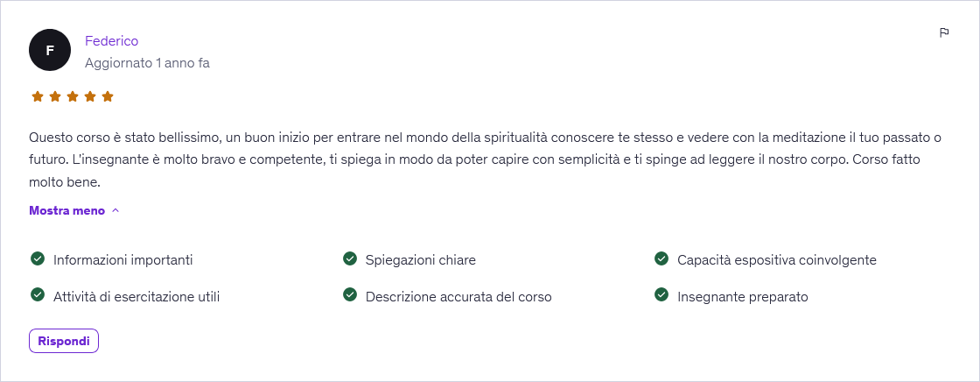Click the checkmark beside Descrizione accurata del corso

350,295
